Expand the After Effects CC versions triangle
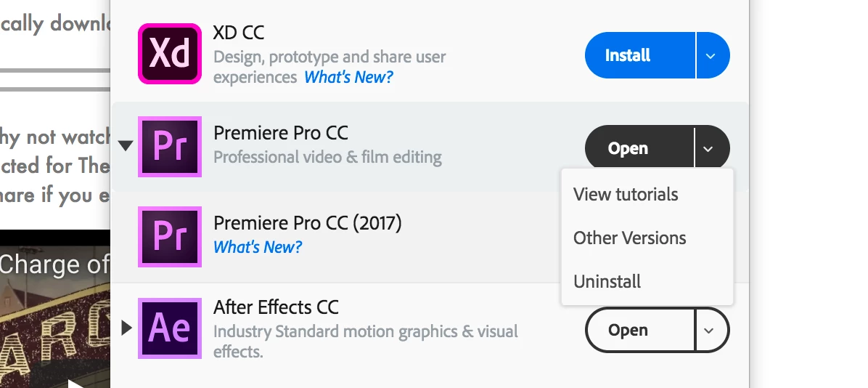868x388 pixels. [x=126, y=328]
